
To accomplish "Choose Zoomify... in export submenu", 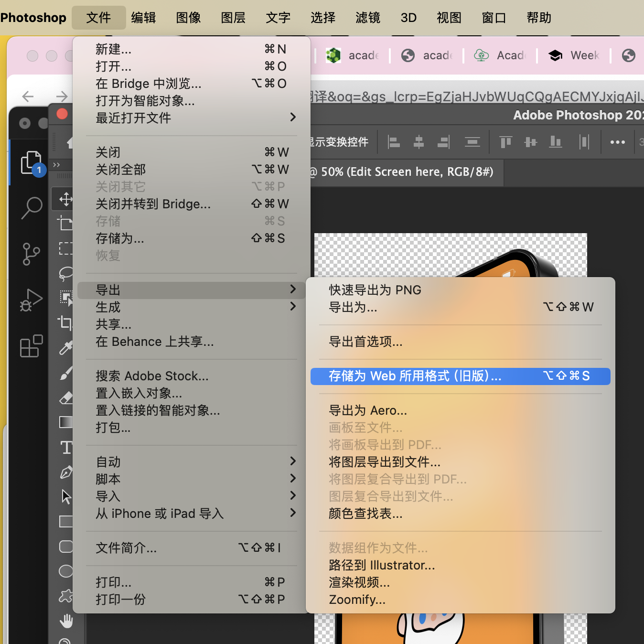I will click(461, 599).
